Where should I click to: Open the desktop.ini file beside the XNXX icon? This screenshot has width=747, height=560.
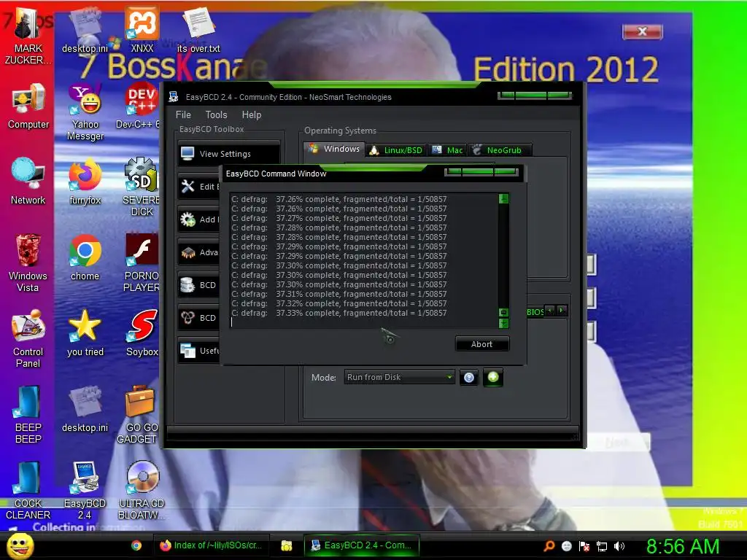point(85,29)
